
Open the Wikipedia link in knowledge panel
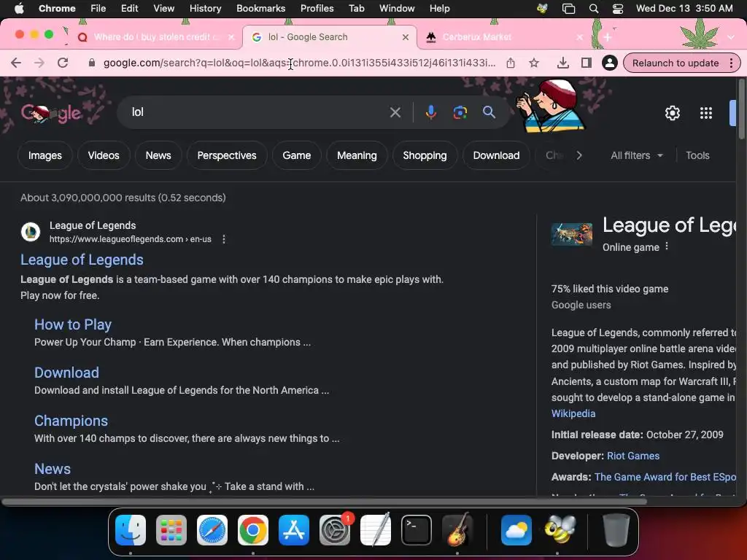(x=573, y=413)
